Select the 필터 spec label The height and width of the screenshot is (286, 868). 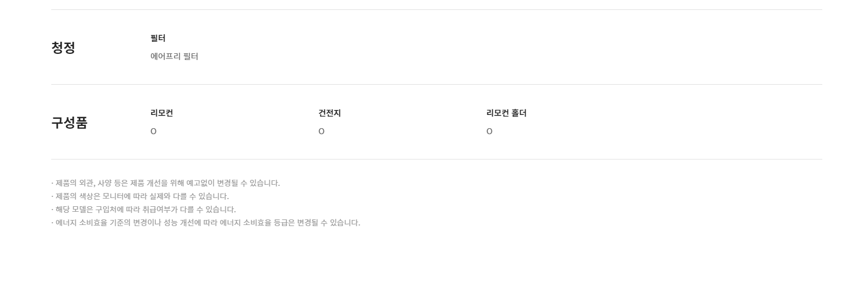click(x=158, y=38)
